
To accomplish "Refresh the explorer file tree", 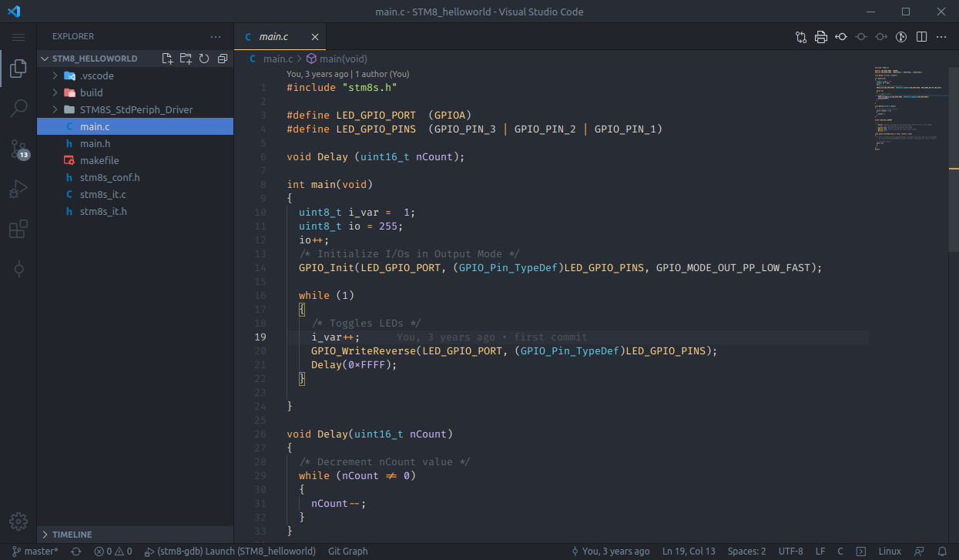I will coord(204,59).
